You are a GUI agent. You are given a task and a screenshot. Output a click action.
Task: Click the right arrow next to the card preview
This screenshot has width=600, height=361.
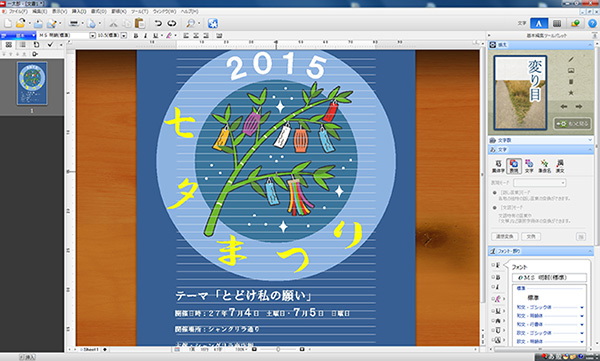[579, 106]
